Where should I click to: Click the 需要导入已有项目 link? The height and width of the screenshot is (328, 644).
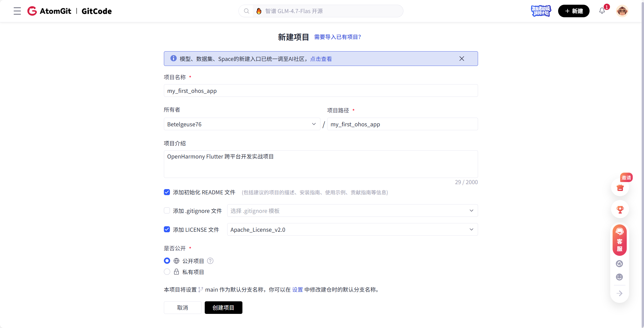point(337,37)
